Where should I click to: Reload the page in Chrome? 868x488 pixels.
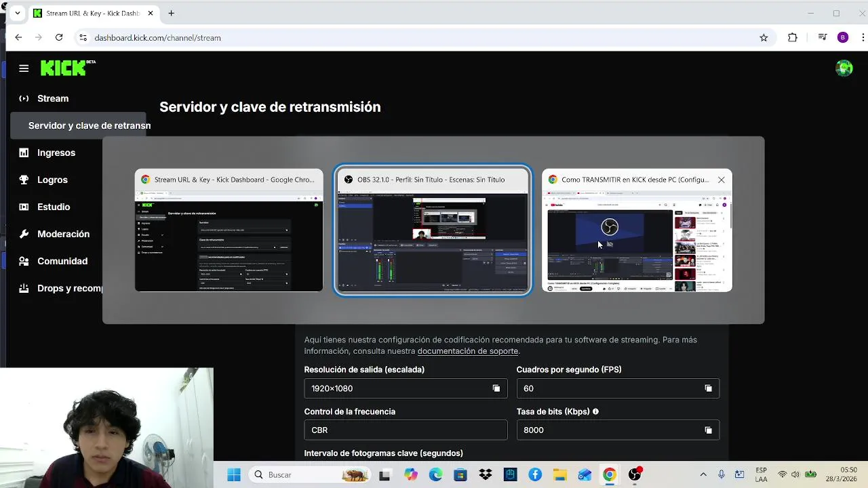59,38
